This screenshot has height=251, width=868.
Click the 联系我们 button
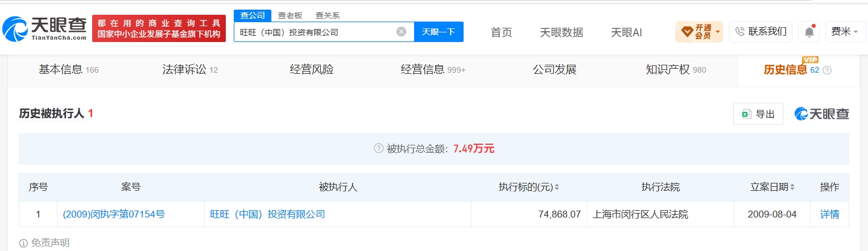coord(760,32)
